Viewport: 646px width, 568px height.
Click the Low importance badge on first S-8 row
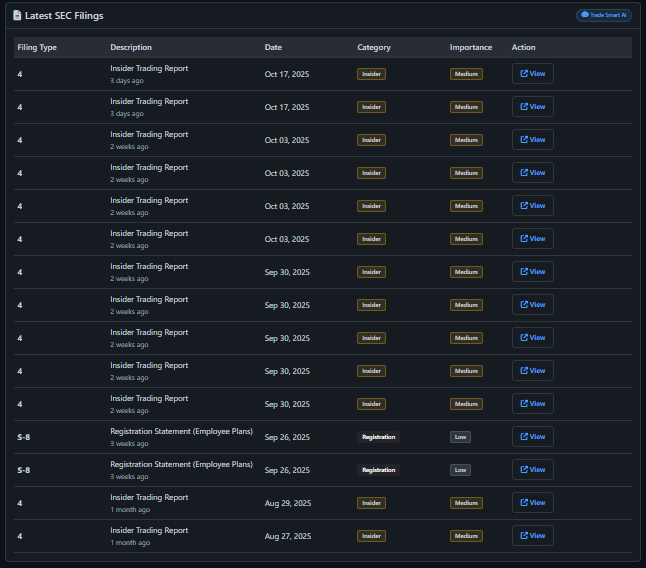coord(460,437)
